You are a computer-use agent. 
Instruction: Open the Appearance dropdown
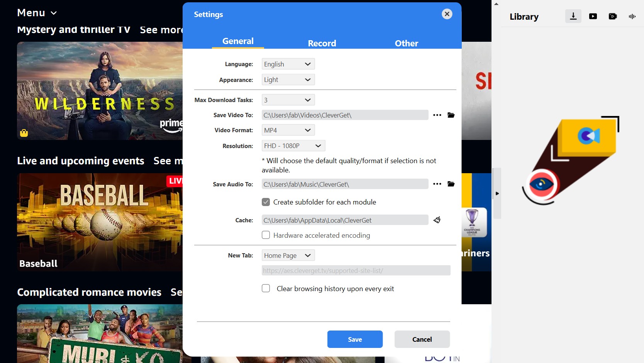point(288,80)
